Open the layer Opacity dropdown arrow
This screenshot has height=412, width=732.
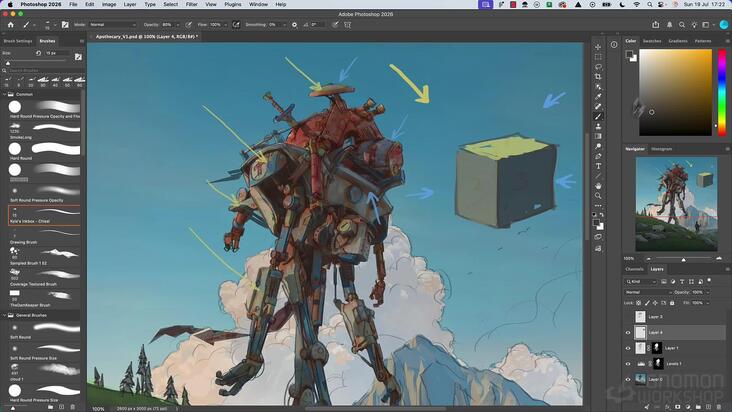(708, 292)
